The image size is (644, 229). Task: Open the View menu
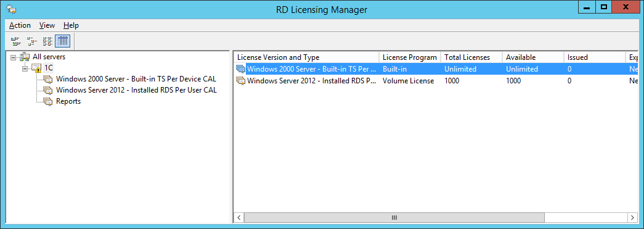click(47, 25)
